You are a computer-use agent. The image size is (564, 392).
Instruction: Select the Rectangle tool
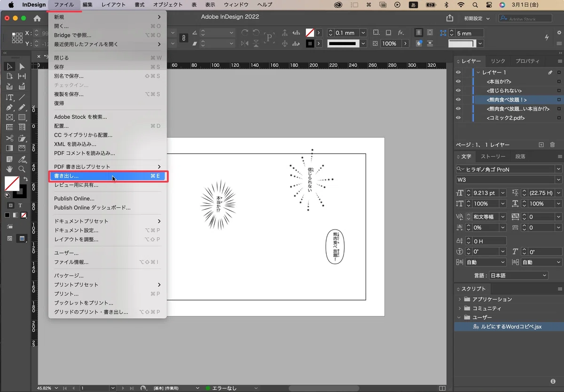click(x=22, y=117)
